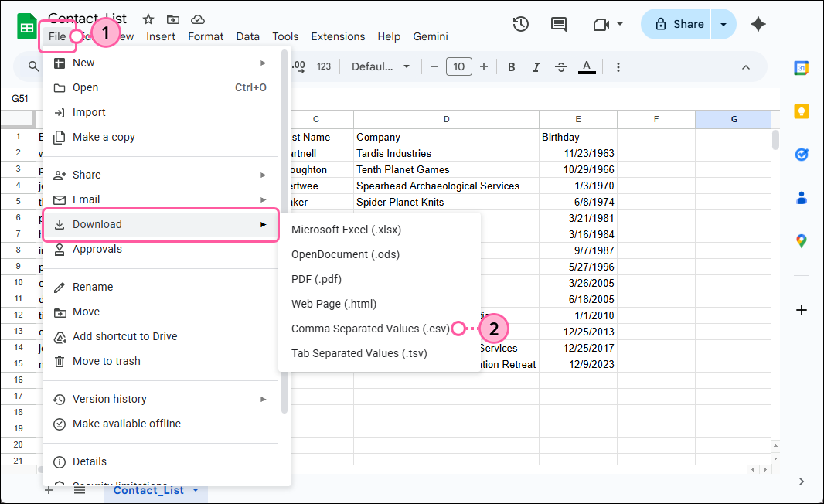Open the Contact_List sheet tab dropdown

[196, 490]
